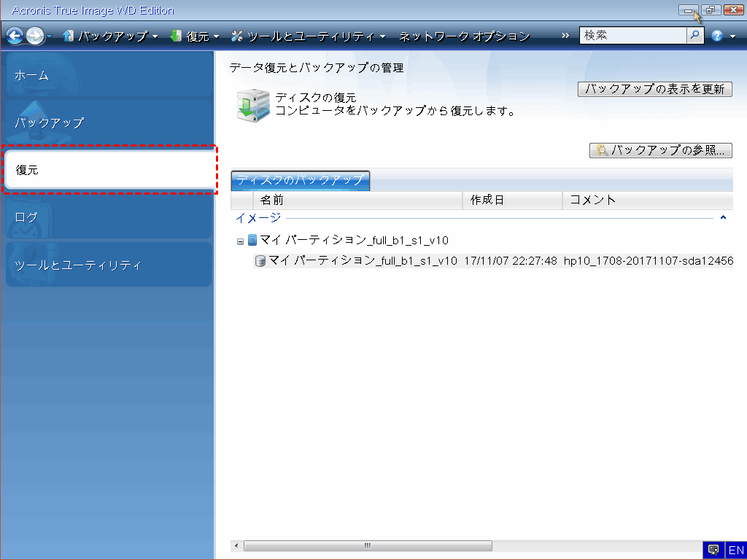Click the forward navigation arrow
The image size is (747, 560).
click(x=34, y=36)
